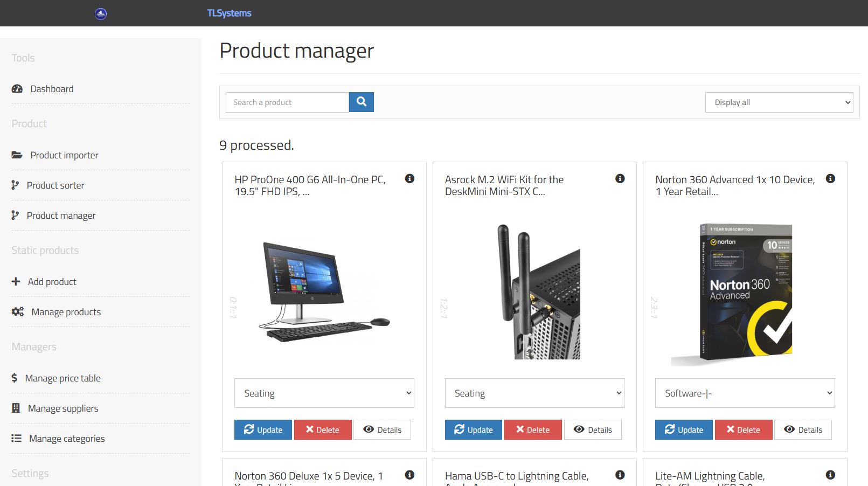
Task: Click the Search a product field
Action: pos(287,102)
